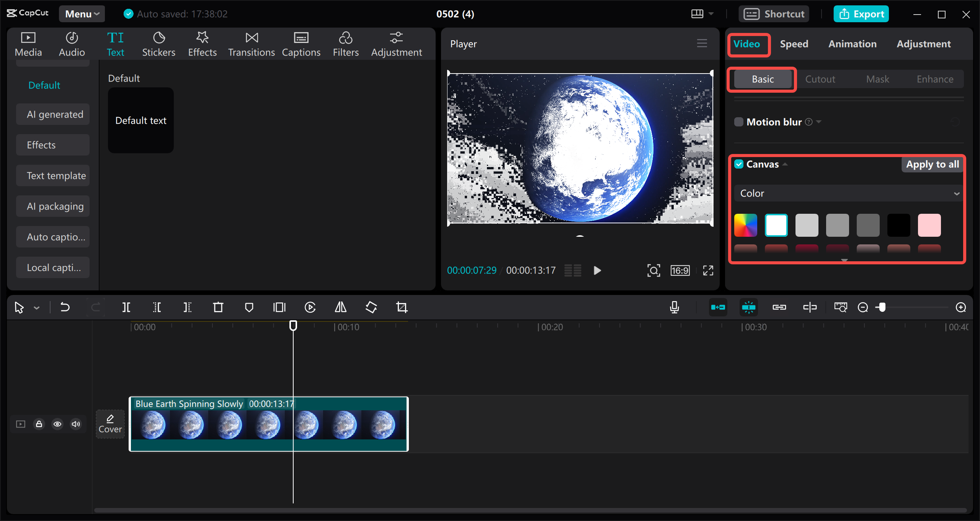The height and width of the screenshot is (521, 980).
Task: Select the Split tool in toolbar
Action: [x=126, y=308]
